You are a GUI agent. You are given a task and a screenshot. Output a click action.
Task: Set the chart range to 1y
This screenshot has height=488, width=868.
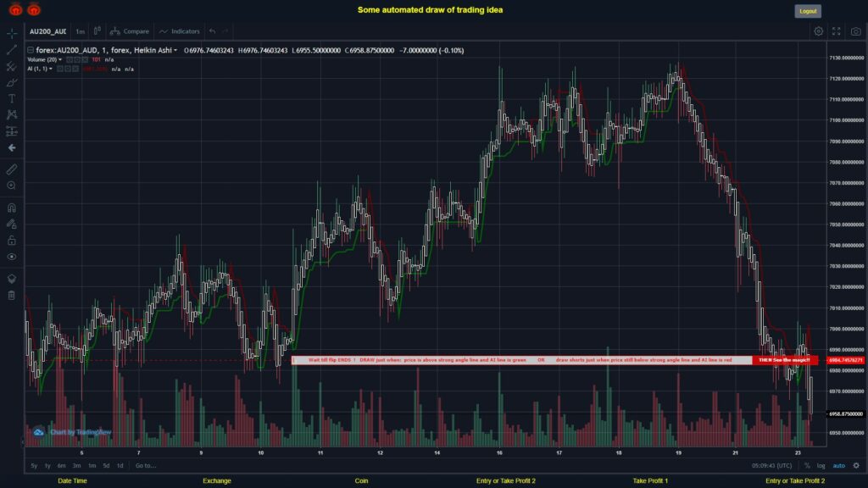(47, 465)
